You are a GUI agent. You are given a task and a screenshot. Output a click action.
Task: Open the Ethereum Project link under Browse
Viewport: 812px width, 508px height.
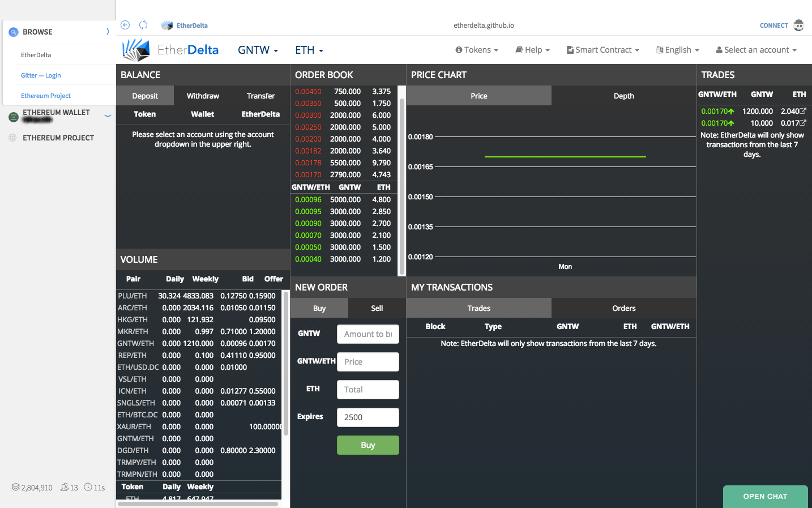coord(46,96)
